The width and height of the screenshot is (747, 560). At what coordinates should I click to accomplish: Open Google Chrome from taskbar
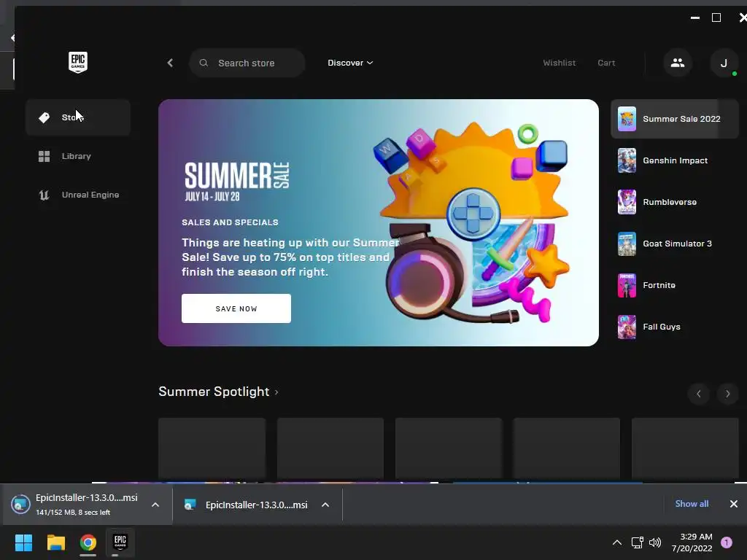(88, 542)
